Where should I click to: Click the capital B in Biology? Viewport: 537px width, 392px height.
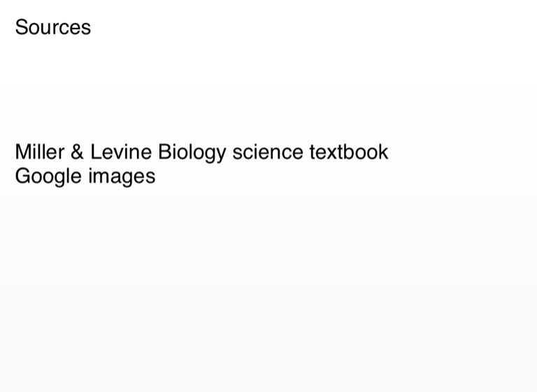(x=165, y=152)
